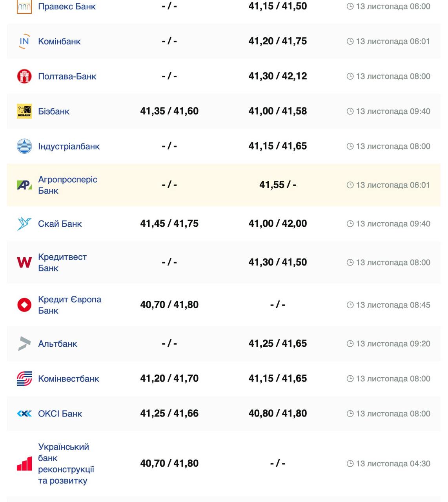448x502 pixels.
Task: Click the Комінбанк IN logo icon
Action: tap(24, 41)
